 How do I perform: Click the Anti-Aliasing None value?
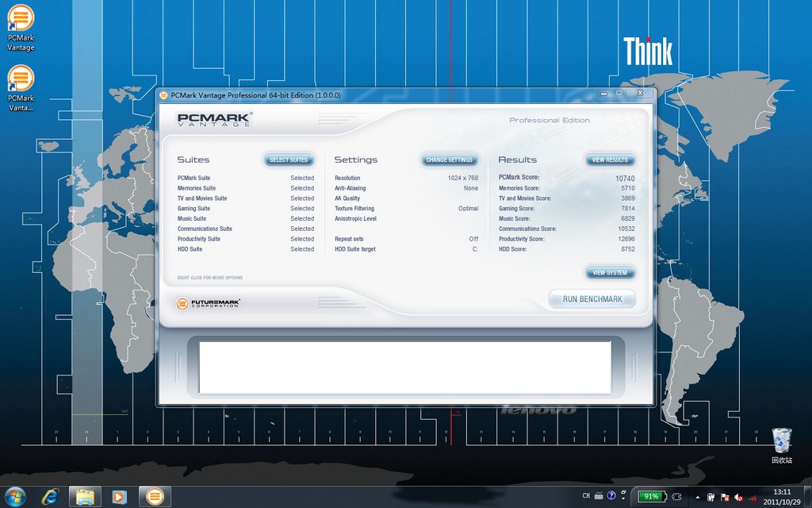point(471,188)
